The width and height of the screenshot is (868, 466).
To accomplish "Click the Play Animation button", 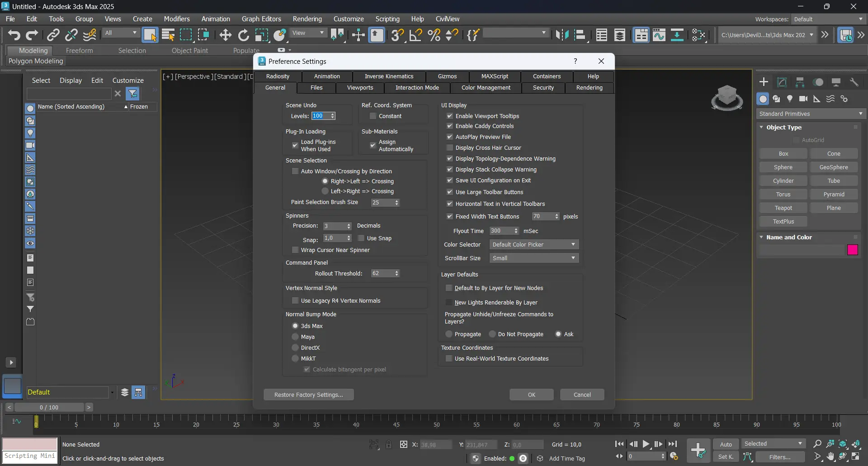I will tap(646, 444).
